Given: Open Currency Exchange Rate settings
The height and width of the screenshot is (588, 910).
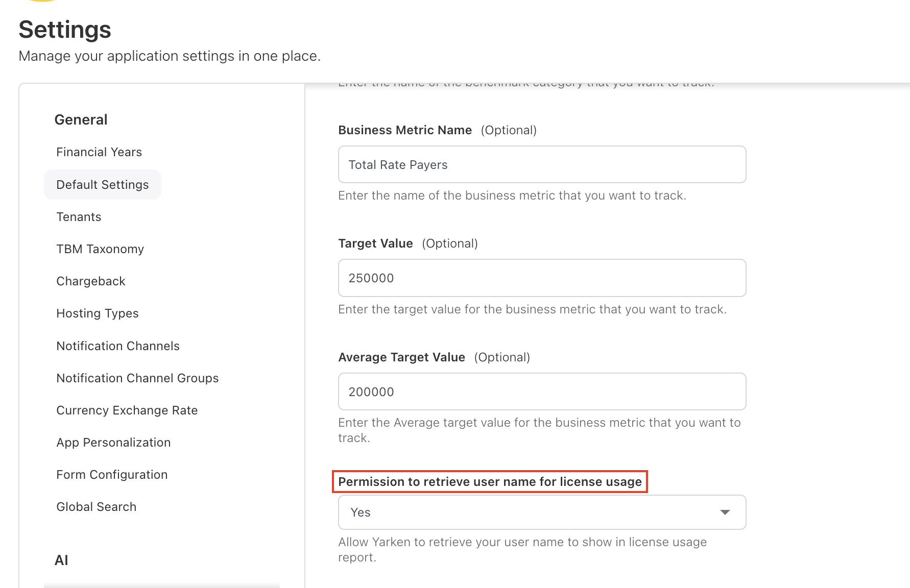Looking at the screenshot, I should (x=127, y=410).
